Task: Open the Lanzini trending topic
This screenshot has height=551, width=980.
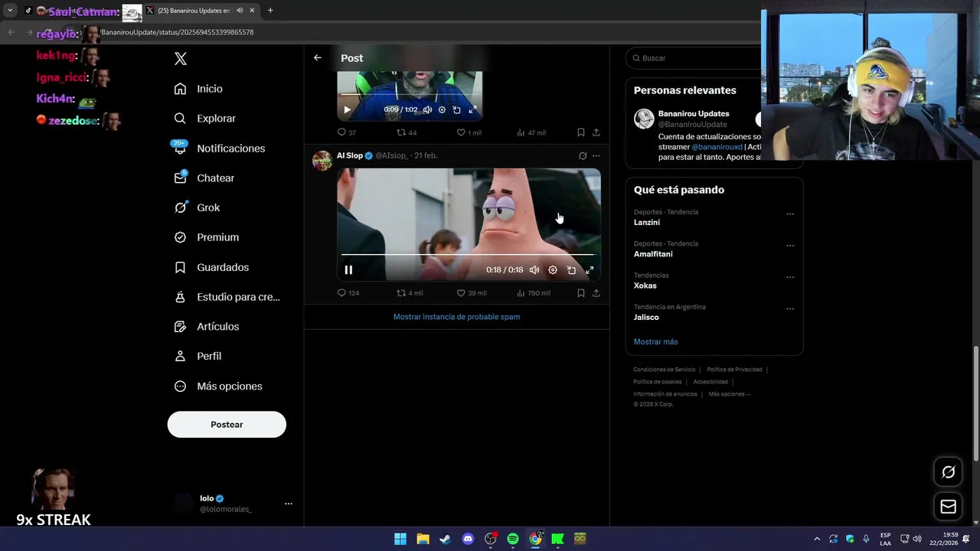Action: click(x=647, y=223)
